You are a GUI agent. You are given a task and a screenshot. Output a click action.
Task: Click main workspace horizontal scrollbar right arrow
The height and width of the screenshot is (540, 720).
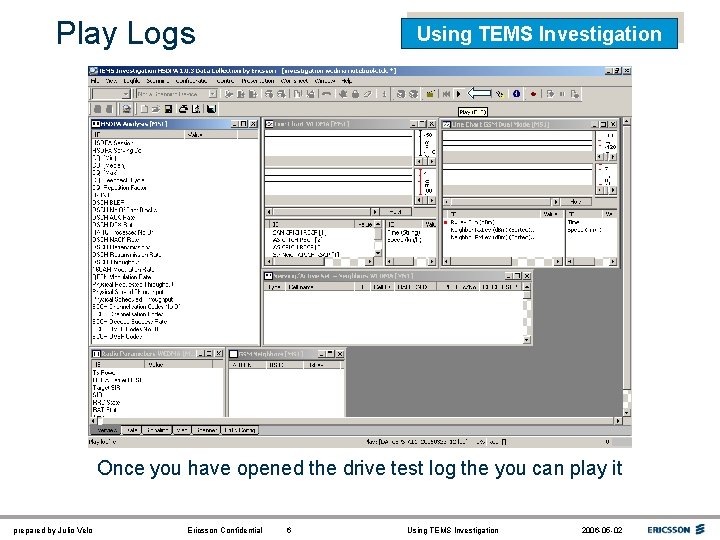pos(618,421)
